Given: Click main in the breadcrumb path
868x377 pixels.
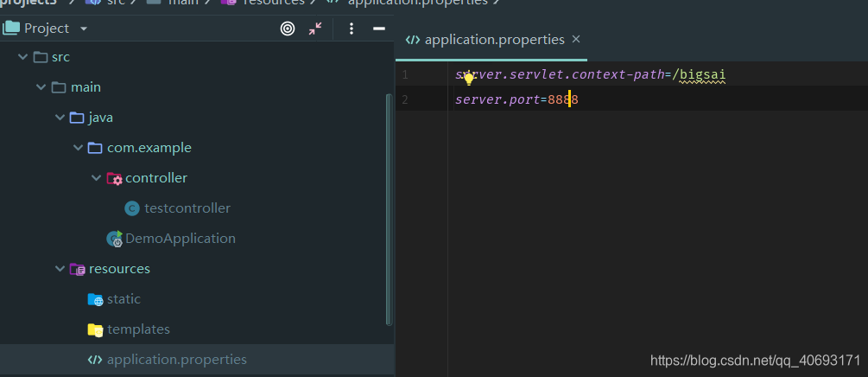Looking at the screenshot, I should click(x=183, y=3).
